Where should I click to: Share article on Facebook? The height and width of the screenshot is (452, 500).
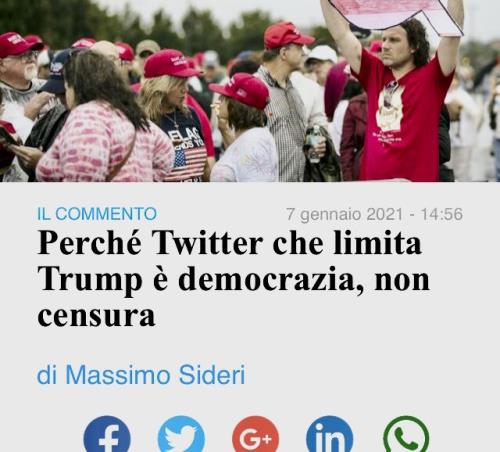(107, 434)
